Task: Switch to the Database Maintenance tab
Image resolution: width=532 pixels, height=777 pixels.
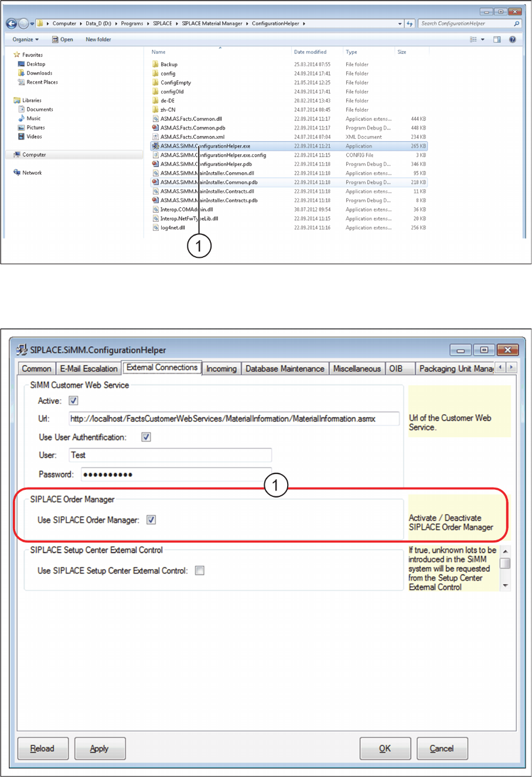Action: pos(285,369)
